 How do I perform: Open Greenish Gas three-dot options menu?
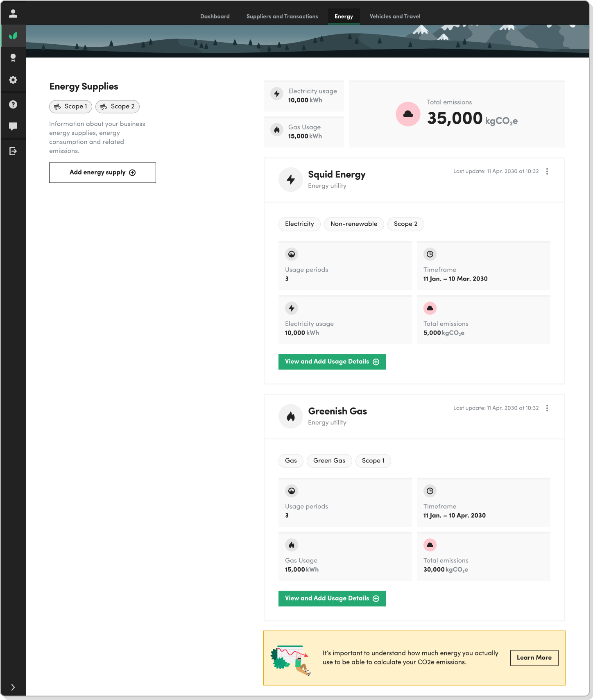coord(547,408)
